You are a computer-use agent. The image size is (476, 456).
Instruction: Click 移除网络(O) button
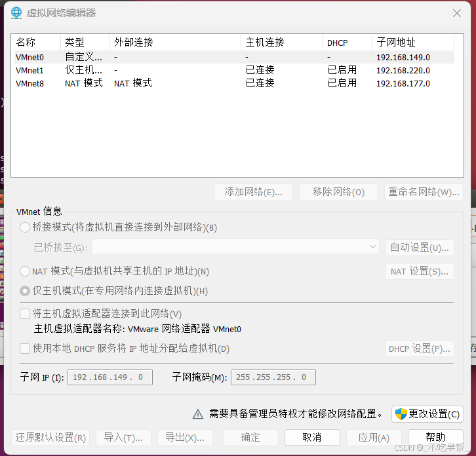[338, 192]
